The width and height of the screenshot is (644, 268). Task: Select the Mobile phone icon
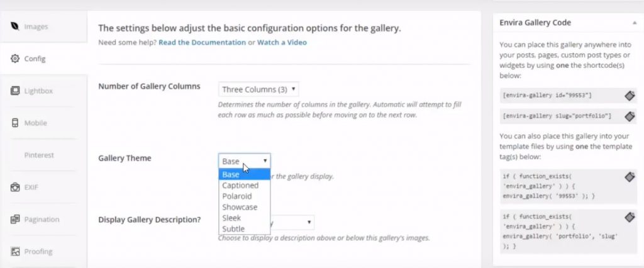coord(15,123)
